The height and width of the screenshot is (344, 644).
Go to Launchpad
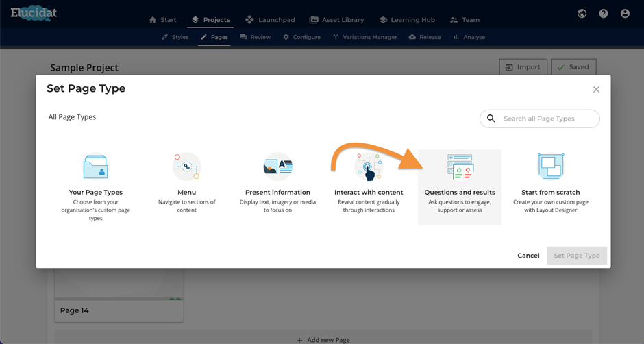270,20
